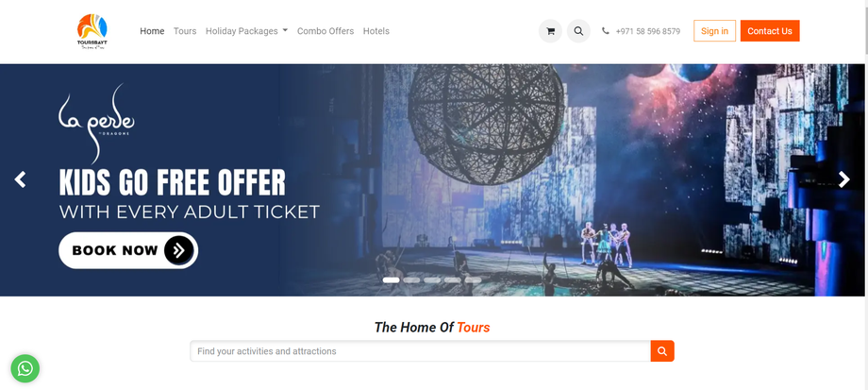Click the Contact Us button
Screen dimensions: 868x390
770,31
